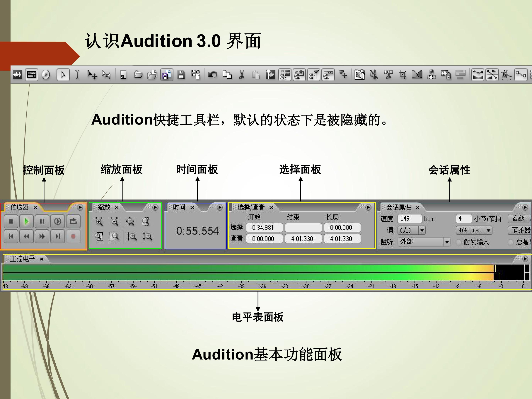Click the 主控电平 panel tab
Image resolution: width=532 pixels, height=399 pixels.
pos(23,259)
